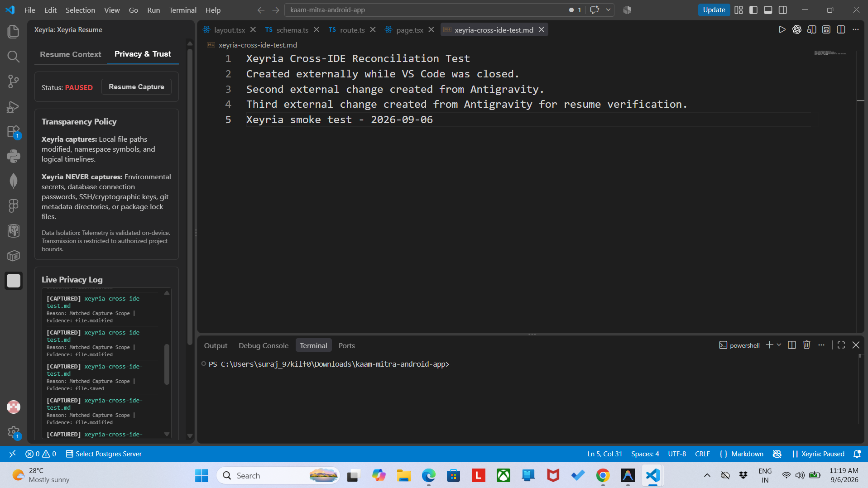Open the Python extension view
Screen dimensions: 868x488
14,156
